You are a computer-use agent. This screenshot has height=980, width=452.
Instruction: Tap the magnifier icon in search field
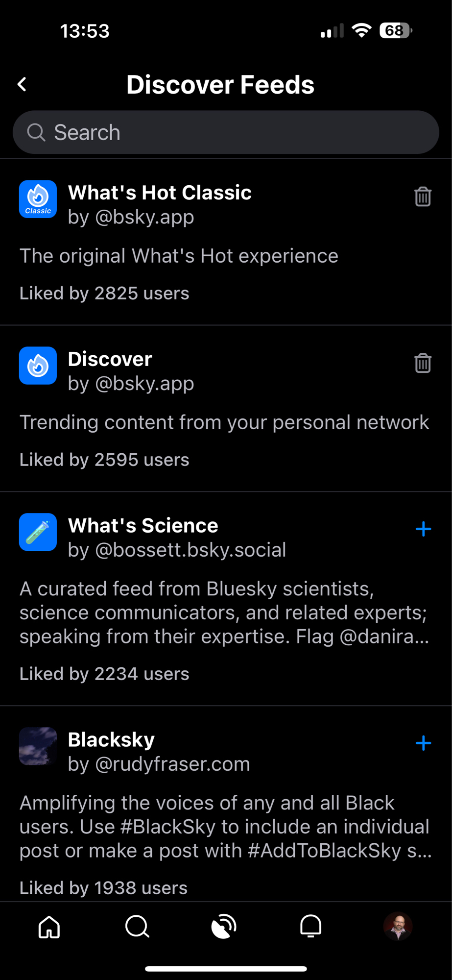36,132
